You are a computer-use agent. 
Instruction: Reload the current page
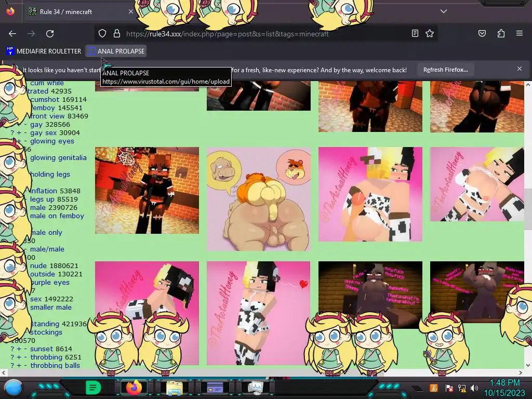pos(50,34)
